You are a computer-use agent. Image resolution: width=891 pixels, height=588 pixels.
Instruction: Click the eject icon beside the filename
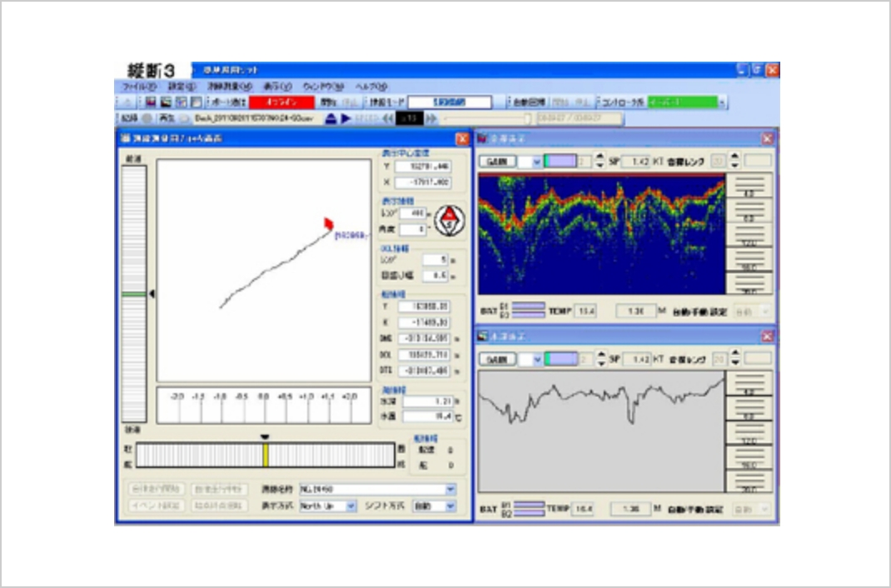click(x=330, y=118)
